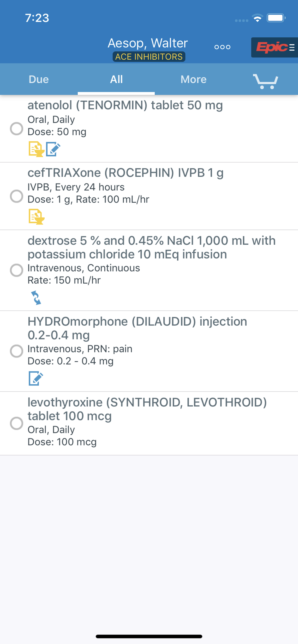Switch to the Due tab
298x644 pixels.
(x=39, y=79)
